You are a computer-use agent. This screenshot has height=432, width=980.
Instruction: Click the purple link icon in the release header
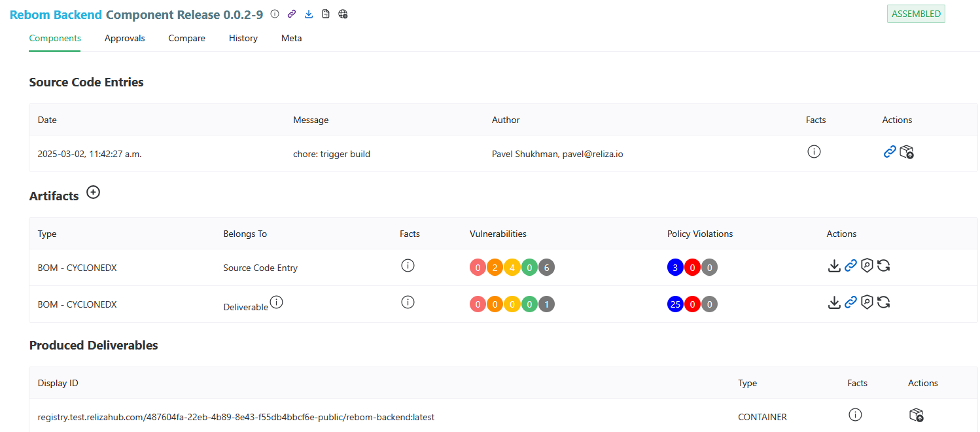[x=292, y=14]
